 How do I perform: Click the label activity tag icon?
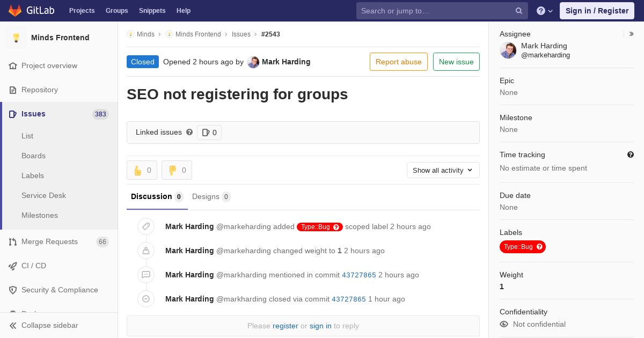pos(146,226)
